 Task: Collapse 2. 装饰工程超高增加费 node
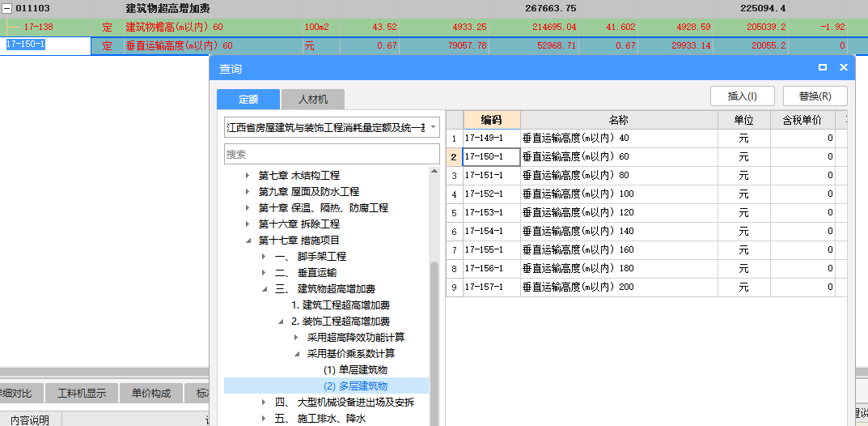click(281, 322)
